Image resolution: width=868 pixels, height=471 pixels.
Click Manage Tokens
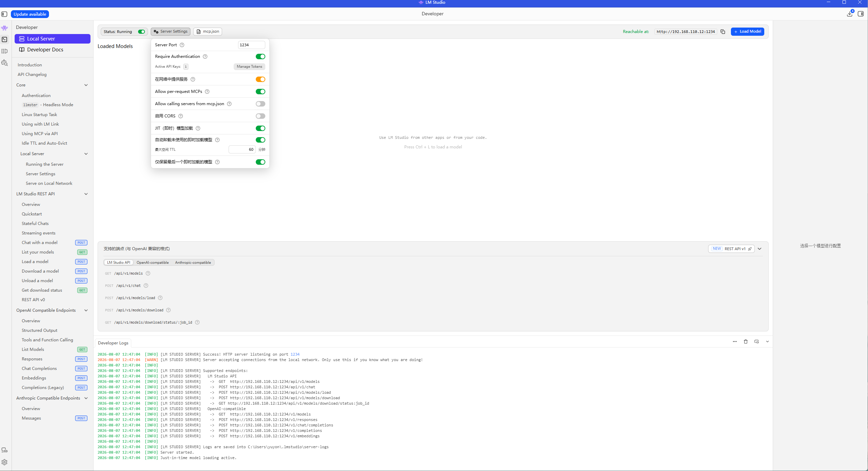(249, 67)
